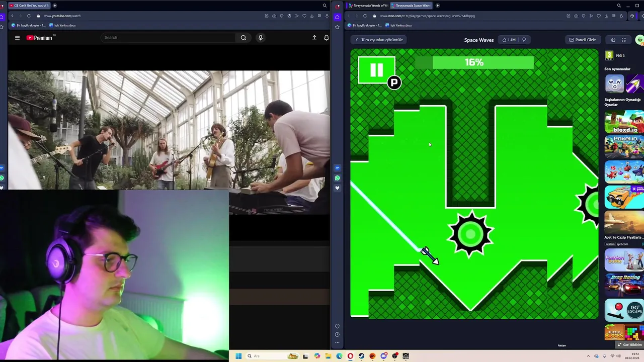Switch to the Tarayıcınızda Space Waves tab

coord(411,6)
